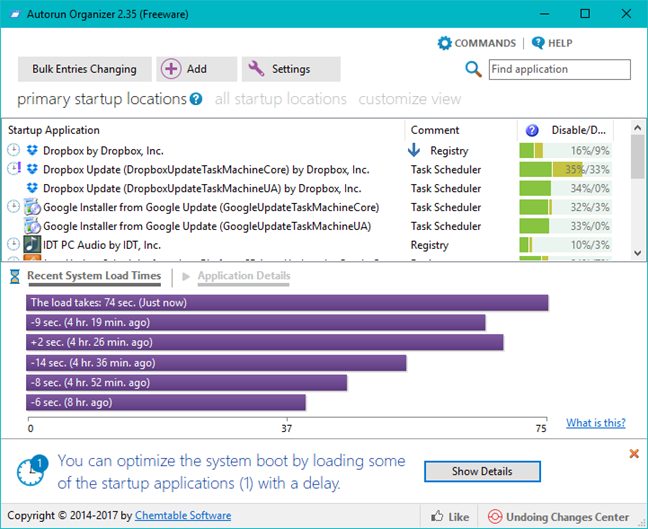Click the startup list scrollbar thumb
This screenshot has height=529, width=648.
click(638, 157)
